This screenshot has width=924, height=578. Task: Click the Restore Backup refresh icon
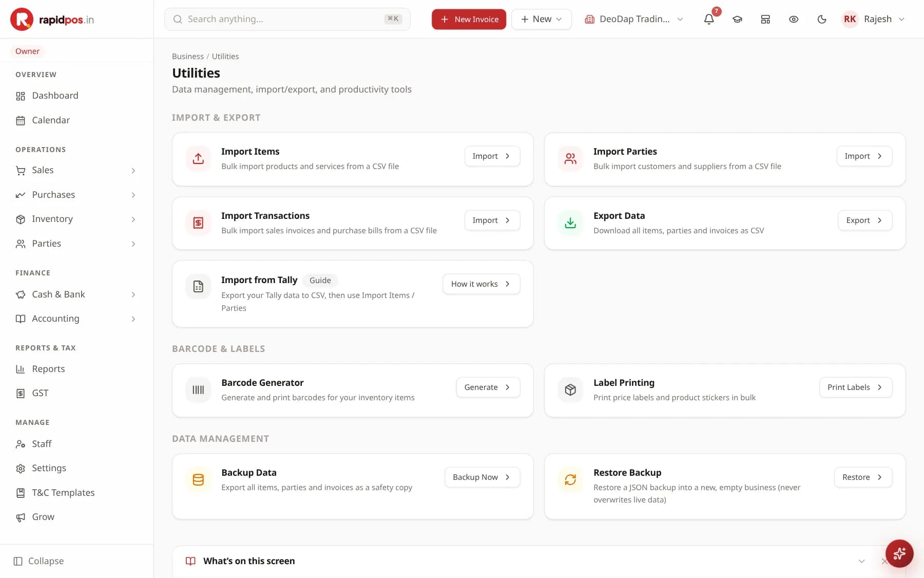pyautogui.click(x=570, y=480)
